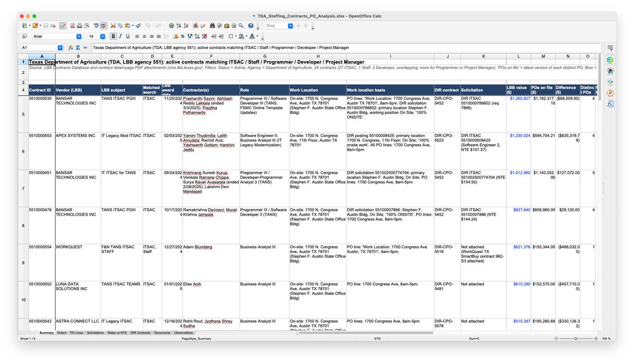Toggle center horizontally alignment

[144, 36]
